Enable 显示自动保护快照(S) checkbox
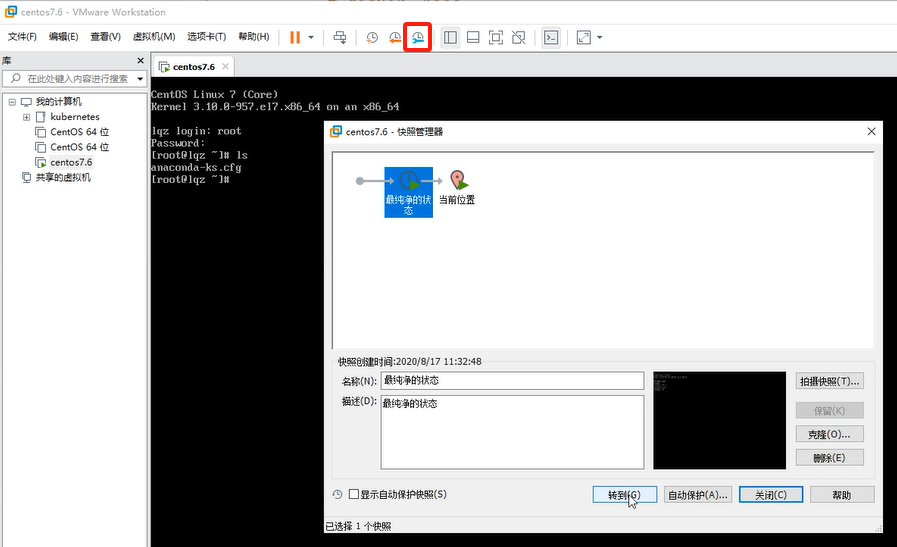Image resolution: width=897 pixels, height=547 pixels. click(354, 494)
